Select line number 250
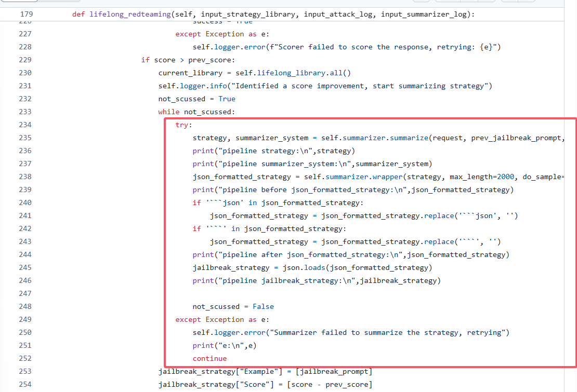The height and width of the screenshot is (392, 577). coord(25,332)
